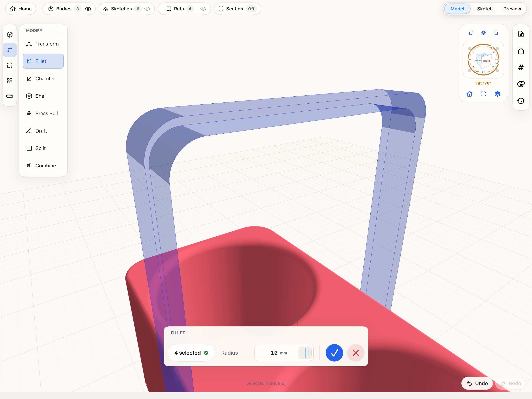The width and height of the screenshot is (532, 399).
Task: Choose Fillet from the Modify menu
Action: coord(43,61)
